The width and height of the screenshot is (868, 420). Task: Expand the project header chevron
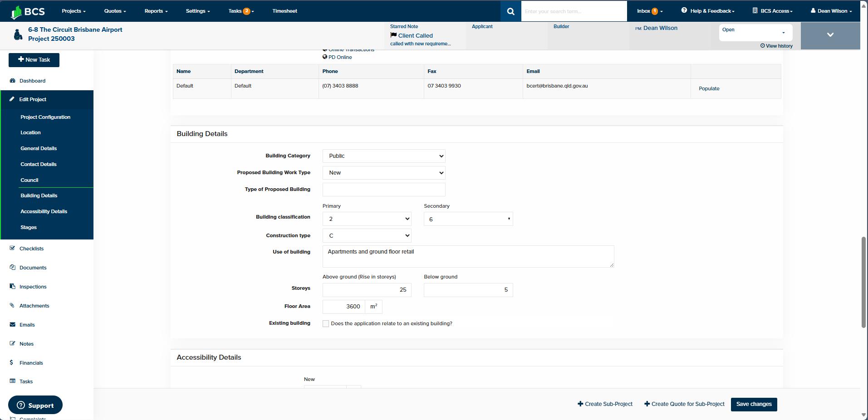point(830,35)
